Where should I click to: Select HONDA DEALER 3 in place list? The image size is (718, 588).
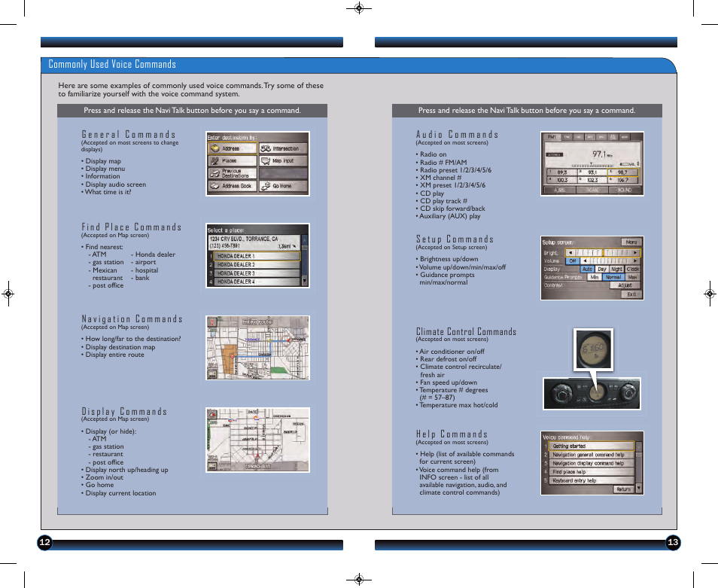(x=258, y=273)
